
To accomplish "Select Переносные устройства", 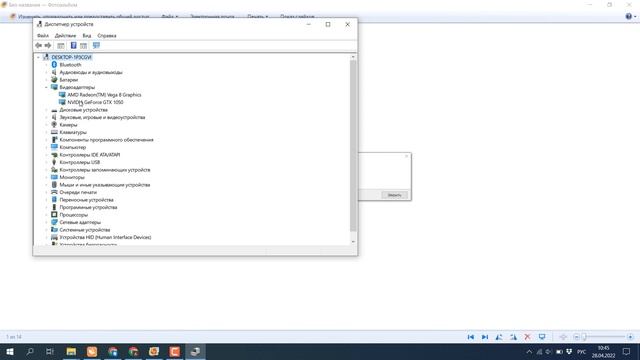I will [87, 200].
